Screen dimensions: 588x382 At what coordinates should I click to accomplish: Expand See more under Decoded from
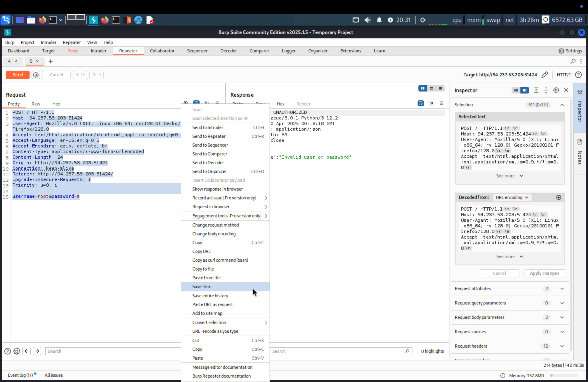[509, 257]
